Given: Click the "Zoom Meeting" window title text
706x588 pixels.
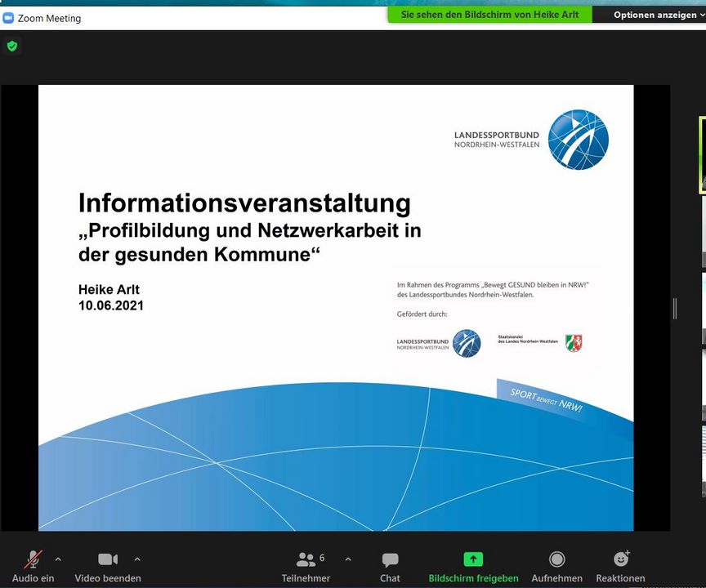Looking at the screenshot, I should (x=50, y=19).
